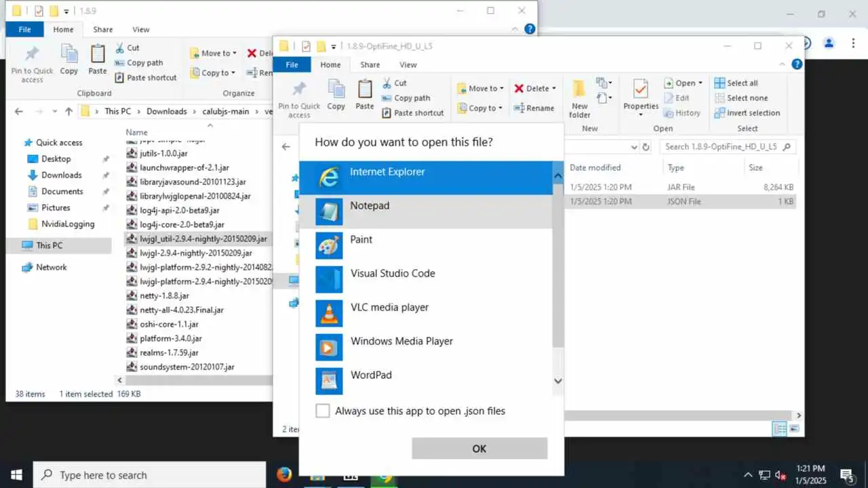Choose Internet Explorer in the open-with list
This screenshot has width=868, height=488.
click(426, 178)
